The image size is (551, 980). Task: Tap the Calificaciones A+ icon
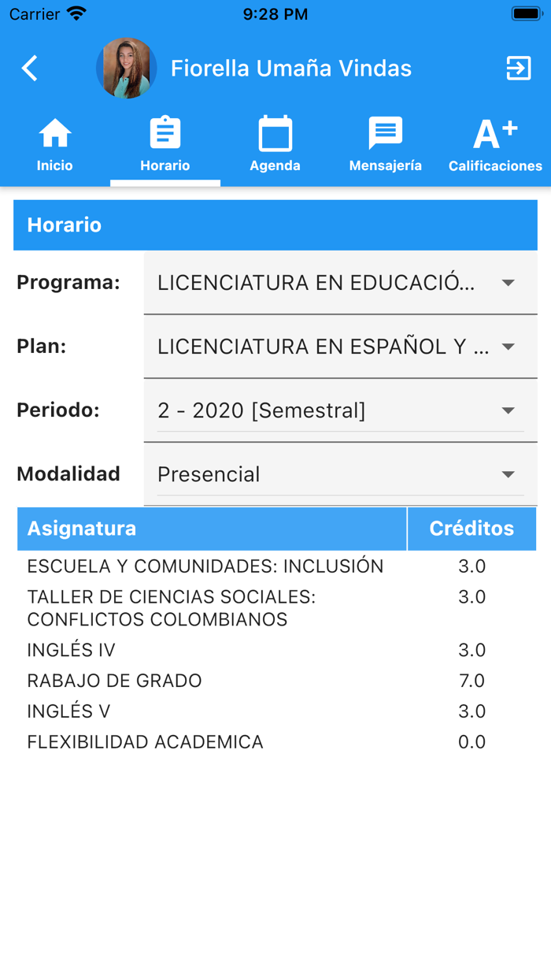click(x=495, y=134)
